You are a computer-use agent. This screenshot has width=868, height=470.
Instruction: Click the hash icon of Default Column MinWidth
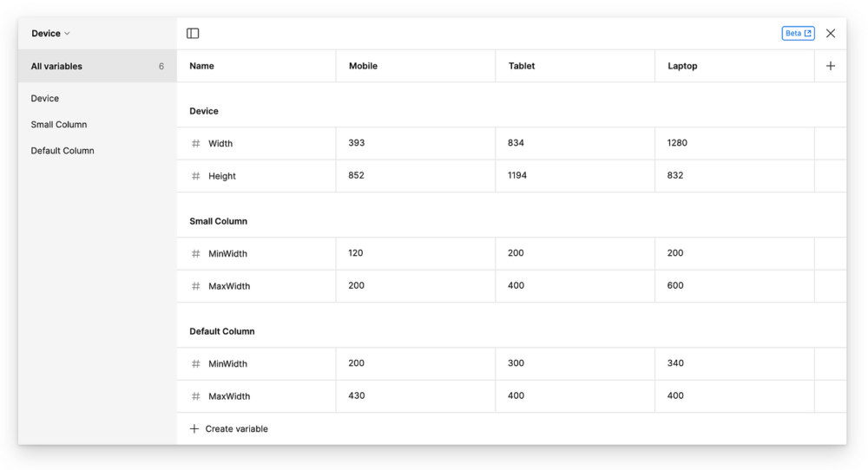coord(196,364)
